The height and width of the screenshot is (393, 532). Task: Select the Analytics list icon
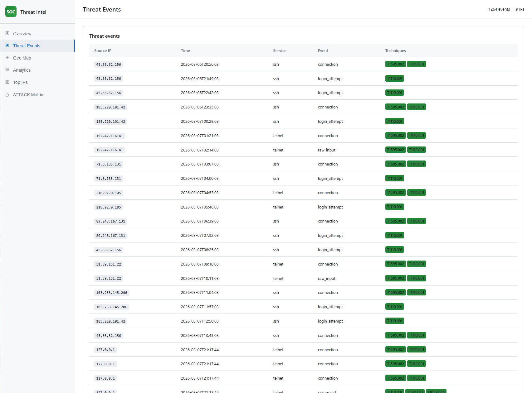pos(7,70)
